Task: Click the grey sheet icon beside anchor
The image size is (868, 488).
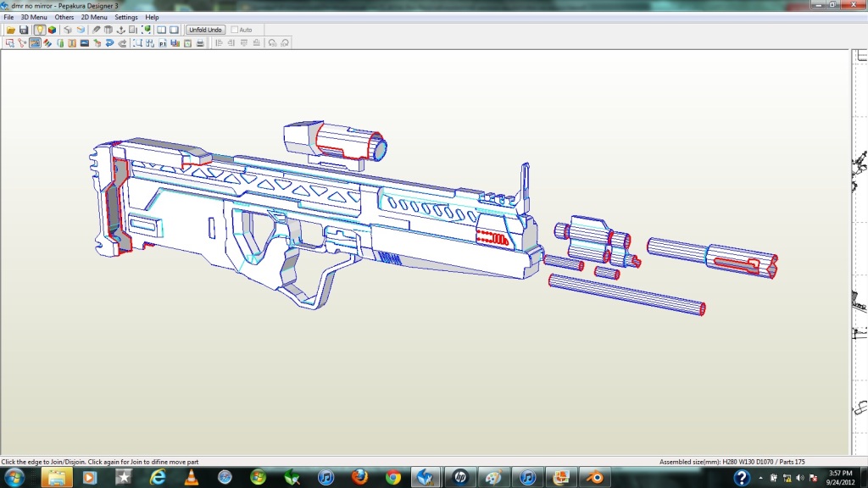Action: click(133, 30)
